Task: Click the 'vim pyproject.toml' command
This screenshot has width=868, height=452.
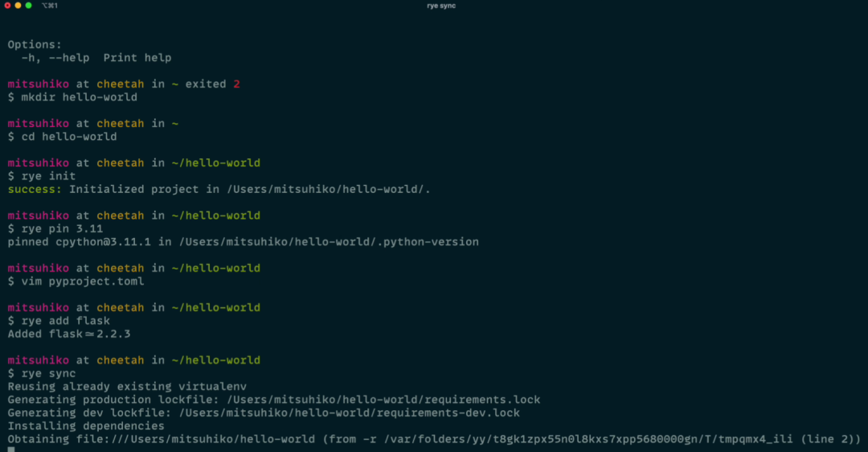Action: pos(83,281)
